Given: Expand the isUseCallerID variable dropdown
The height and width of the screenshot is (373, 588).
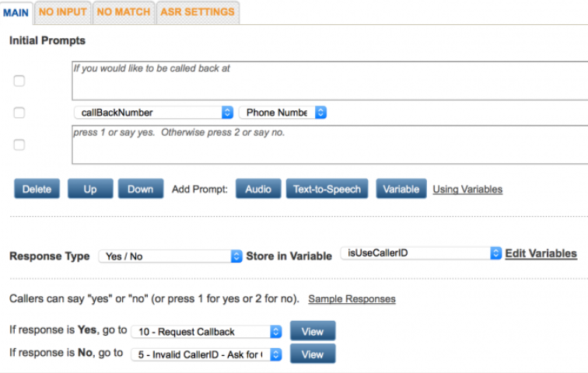Looking at the screenshot, I should (421, 253).
